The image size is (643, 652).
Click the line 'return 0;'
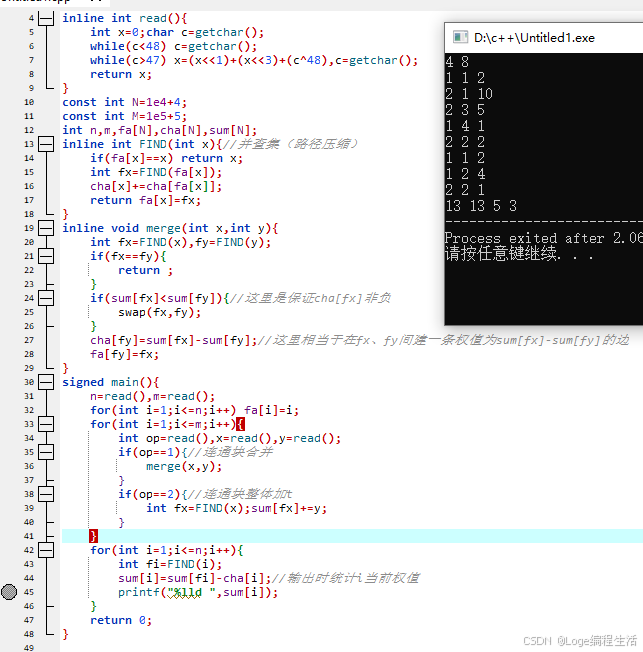click(121, 620)
